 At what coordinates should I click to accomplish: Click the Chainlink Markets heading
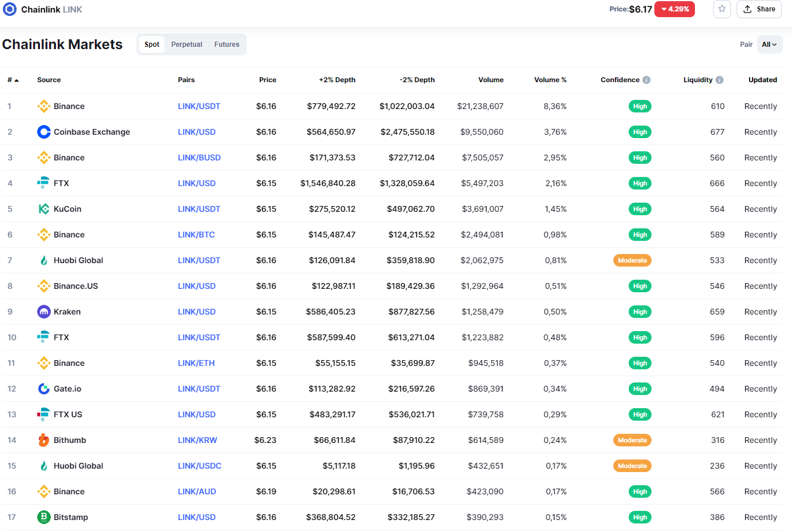62,45
